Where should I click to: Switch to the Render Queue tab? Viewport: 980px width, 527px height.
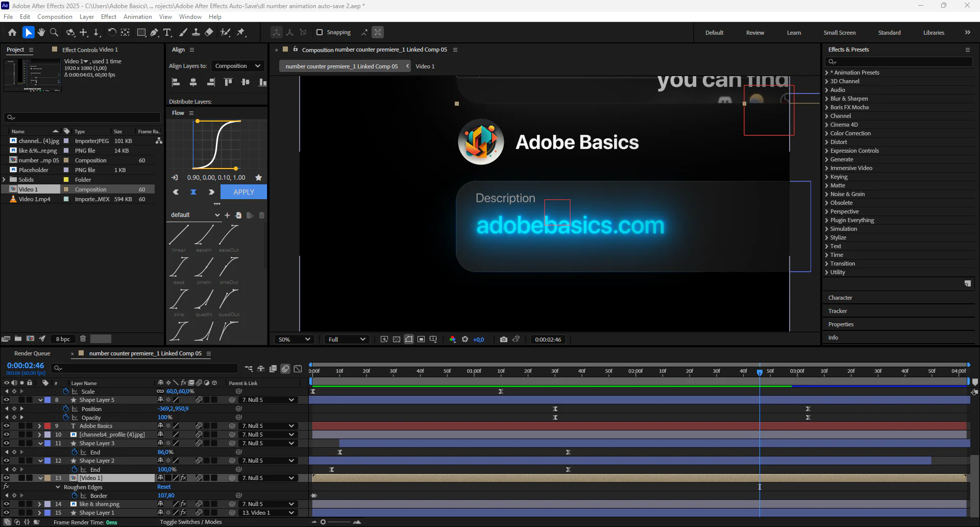(x=32, y=353)
